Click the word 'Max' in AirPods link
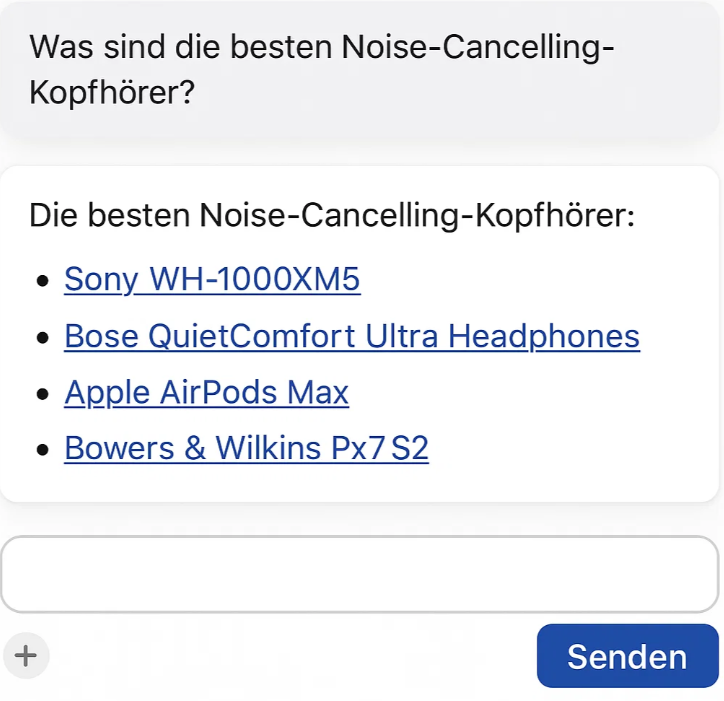Viewport: 724px width, 701px height. tap(318, 393)
